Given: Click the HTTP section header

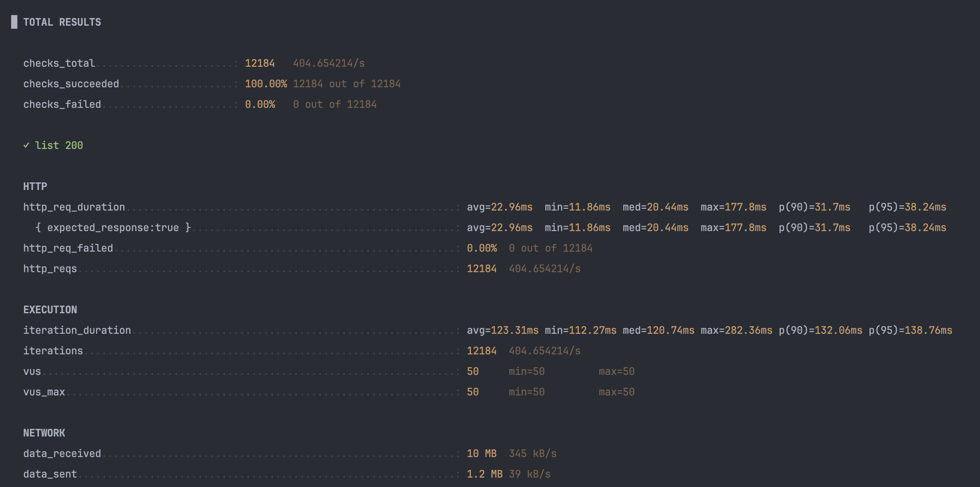Looking at the screenshot, I should [35, 187].
